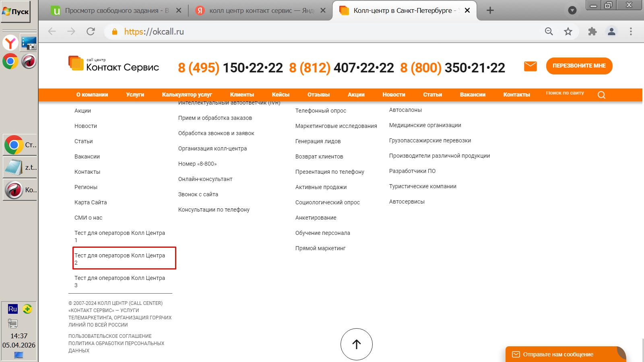Click the Kontakt Servis logo
Screen dimensions: 644x362
[114, 64]
